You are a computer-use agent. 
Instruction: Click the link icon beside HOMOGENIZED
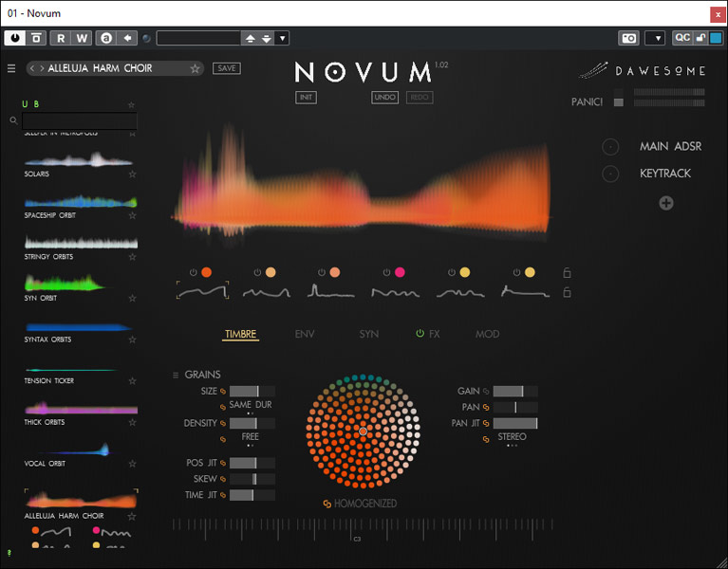(x=327, y=504)
